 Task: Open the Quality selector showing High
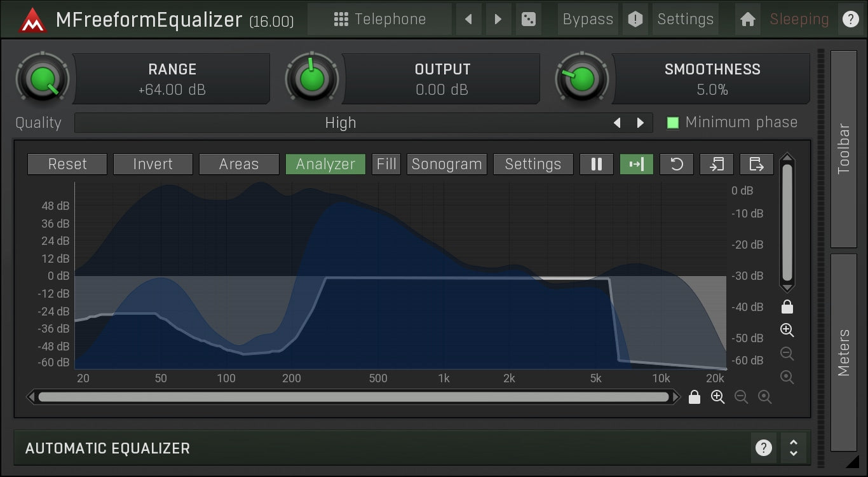(x=341, y=123)
